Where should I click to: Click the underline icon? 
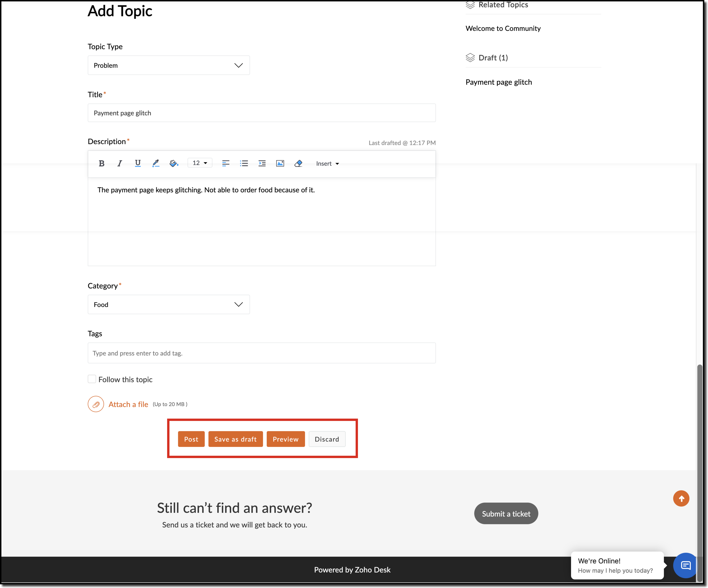coord(138,163)
